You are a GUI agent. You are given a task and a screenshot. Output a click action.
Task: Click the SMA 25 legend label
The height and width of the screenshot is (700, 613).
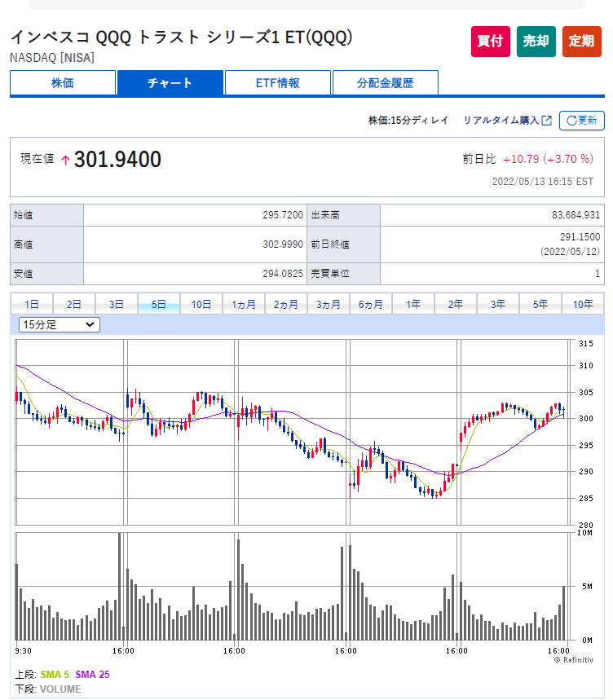tap(92, 675)
